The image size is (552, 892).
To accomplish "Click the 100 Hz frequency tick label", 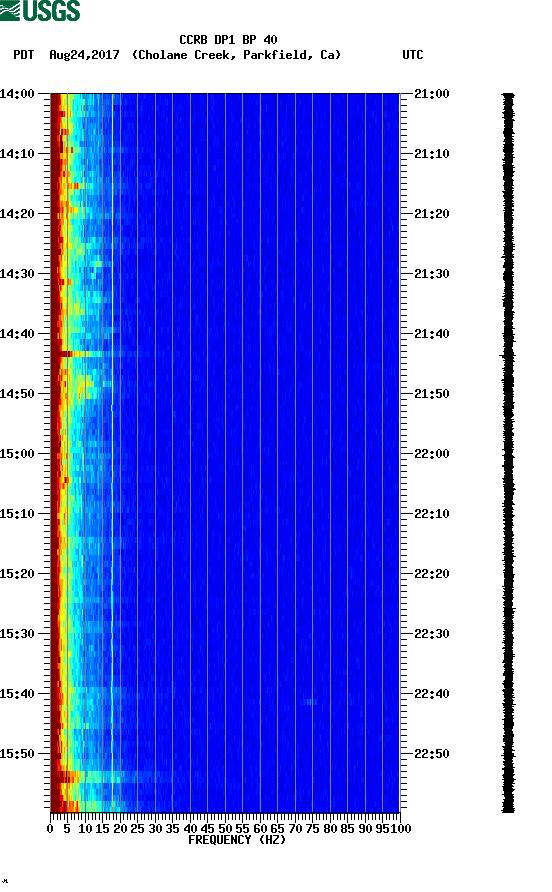I will coord(401,829).
